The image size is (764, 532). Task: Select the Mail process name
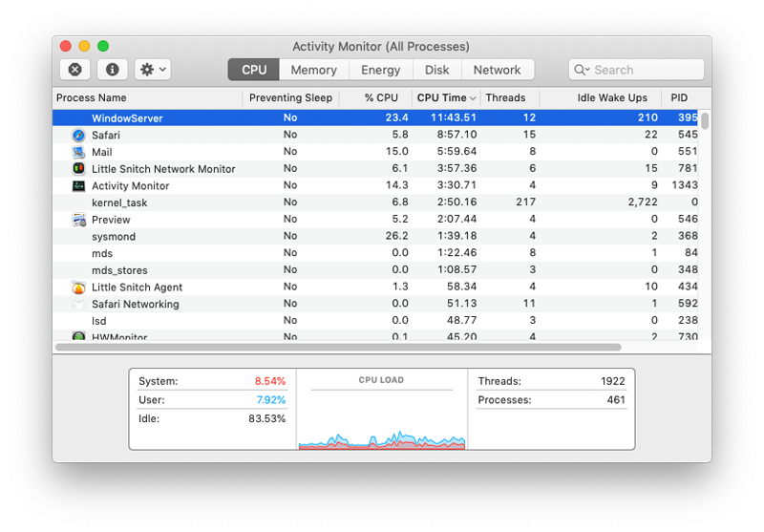pyautogui.click(x=102, y=152)
